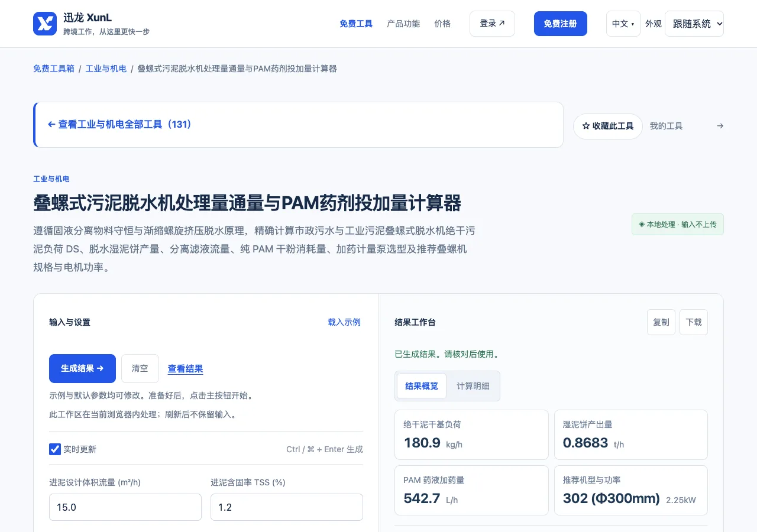Open the 产品功能 menu item

(x=403, y=24)
